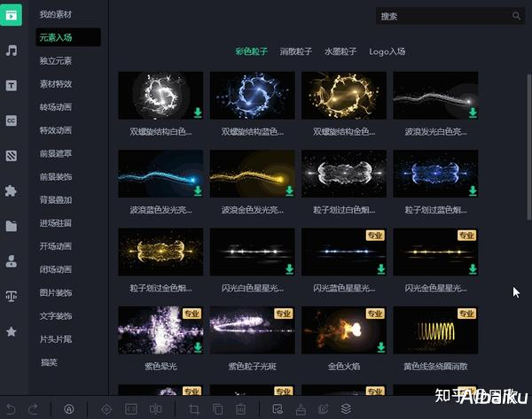Open the media library icon in sidebar
532x419 pixels.
[x=11, y=15]
